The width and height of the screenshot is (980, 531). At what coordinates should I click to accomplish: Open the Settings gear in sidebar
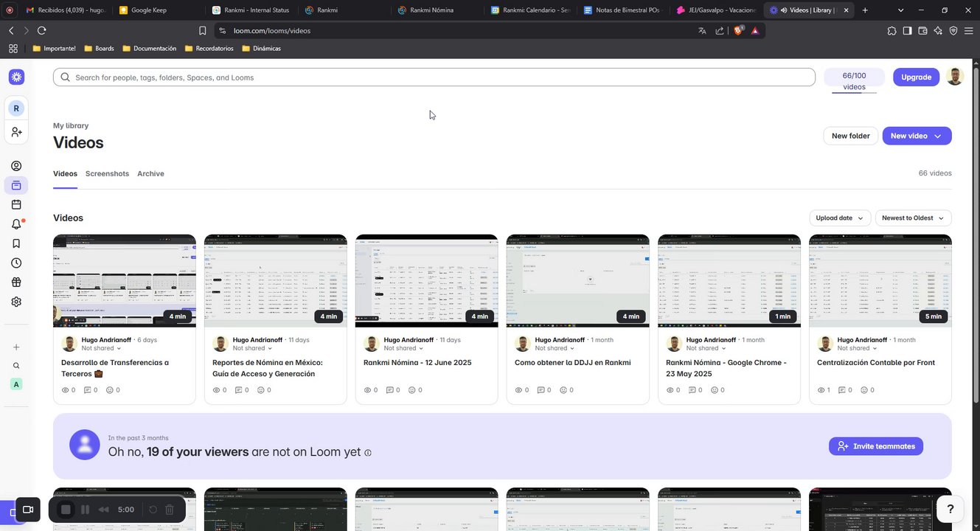[x=16, y=302]
